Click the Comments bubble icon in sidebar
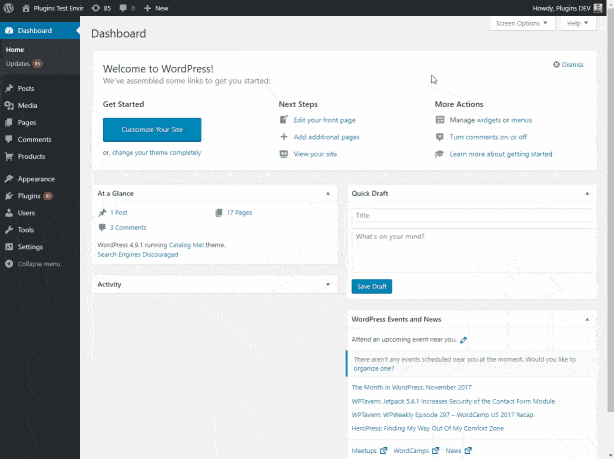Screen dimensions: 614x459 [x=9, y=139]
